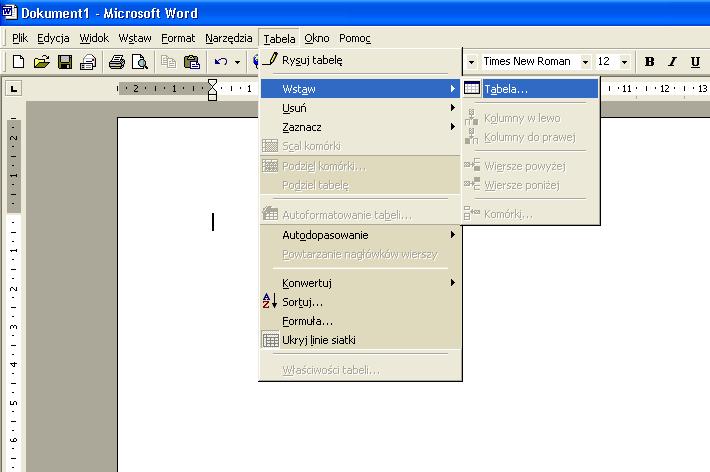Select Rysuj tabelę menu entry
Image resolution: width=710 pixels, height=472 pixels.
(x=360, y=60)
